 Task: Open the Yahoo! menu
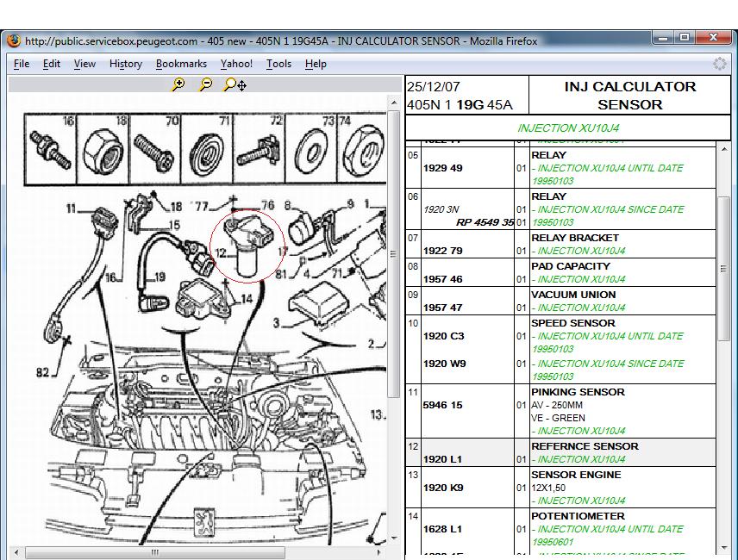coord(236,64)
